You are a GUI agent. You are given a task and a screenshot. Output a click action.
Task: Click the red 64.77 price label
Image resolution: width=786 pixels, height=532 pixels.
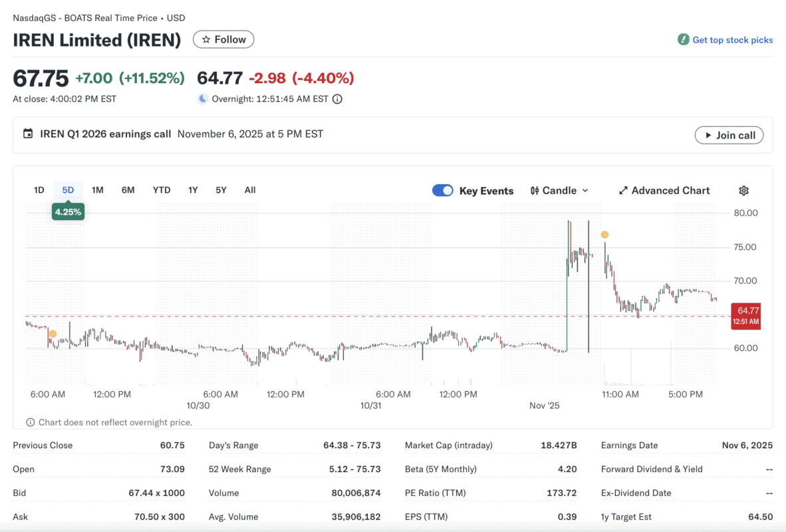(745, 315)
